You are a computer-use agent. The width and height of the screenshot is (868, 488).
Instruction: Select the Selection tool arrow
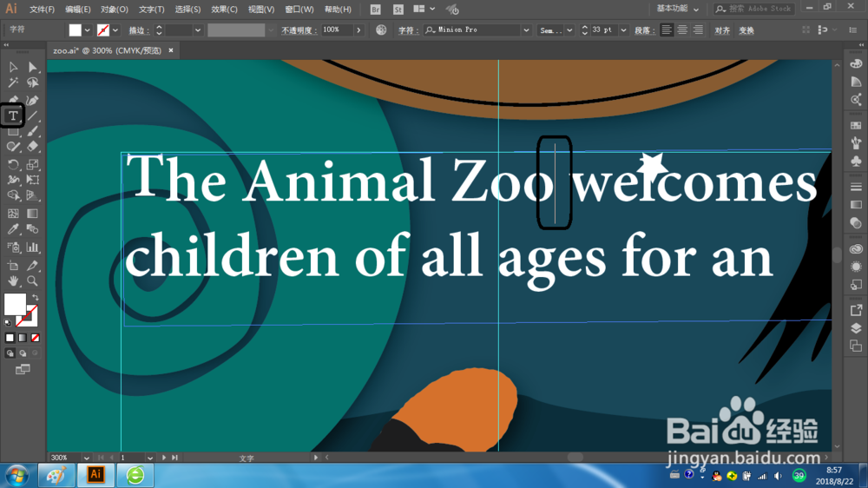[13, 67]
